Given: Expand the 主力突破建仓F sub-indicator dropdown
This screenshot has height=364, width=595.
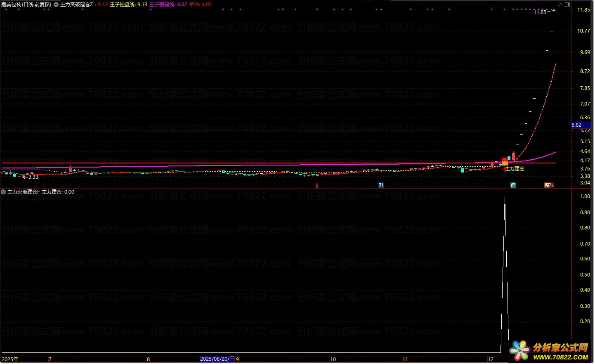Looking at the screenshot, I should point(3,192).
